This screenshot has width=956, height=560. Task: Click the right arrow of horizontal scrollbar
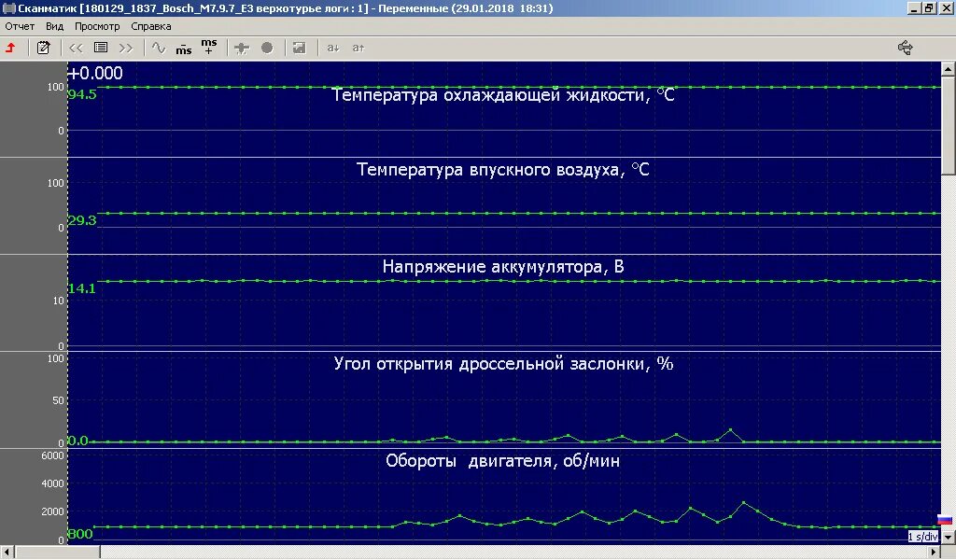coord(934,552)
